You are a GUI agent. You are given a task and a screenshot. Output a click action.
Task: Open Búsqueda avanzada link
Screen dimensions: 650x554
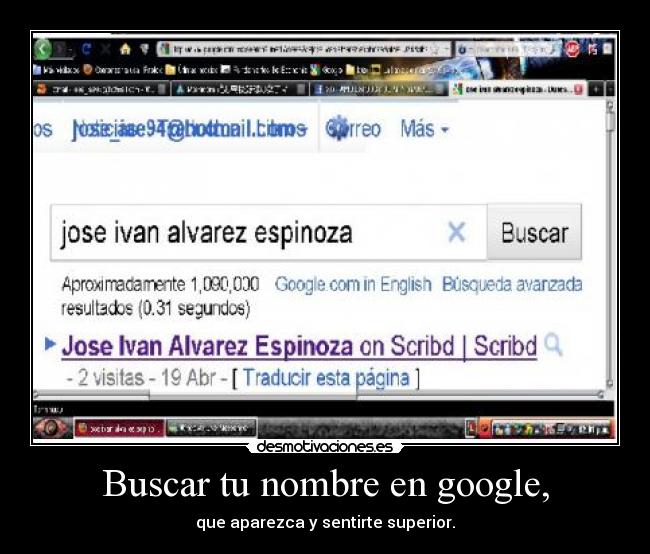(512, 284)
